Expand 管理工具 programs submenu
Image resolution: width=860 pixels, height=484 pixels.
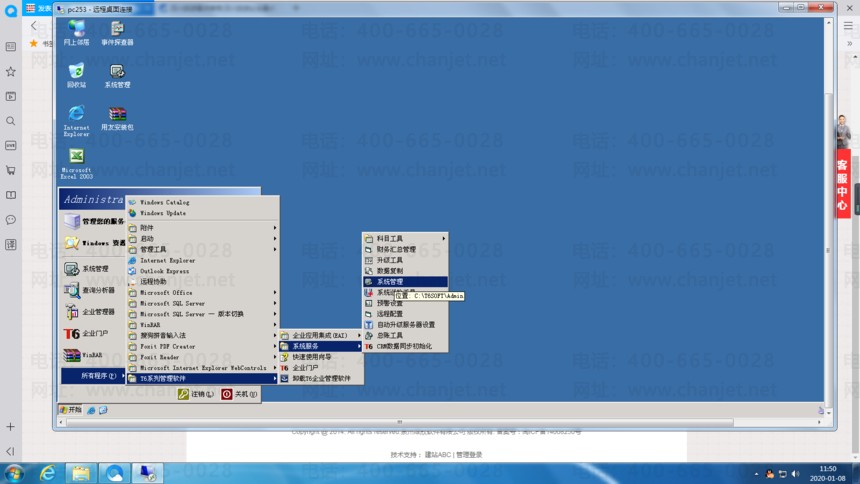tap(202, 249)
